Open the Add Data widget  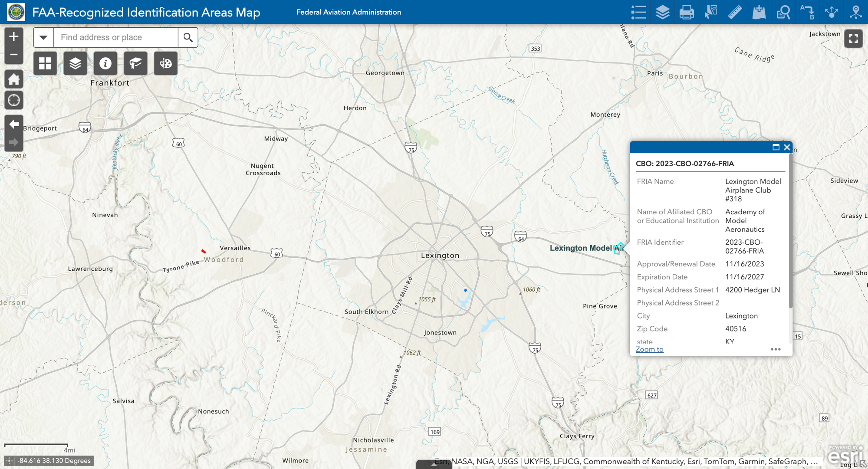click(759, 12)
